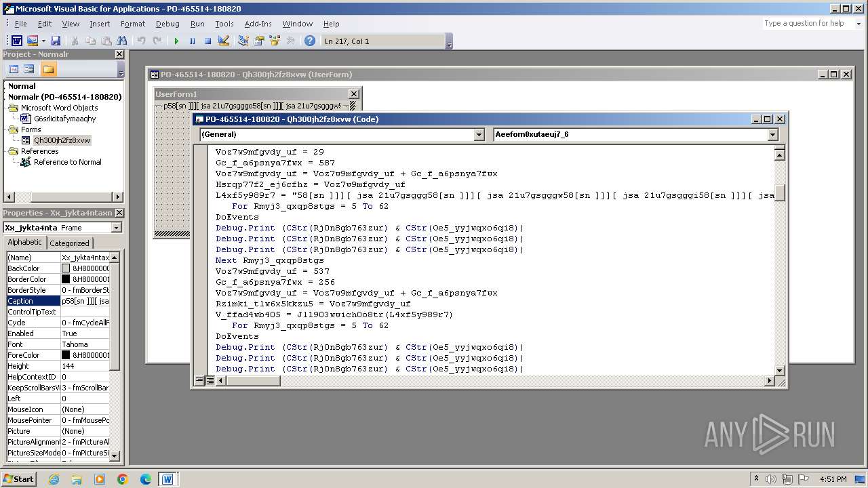
Task: Click code window vertical scroll down arrow
Action: pyautogui.click(x=780, y=370)
